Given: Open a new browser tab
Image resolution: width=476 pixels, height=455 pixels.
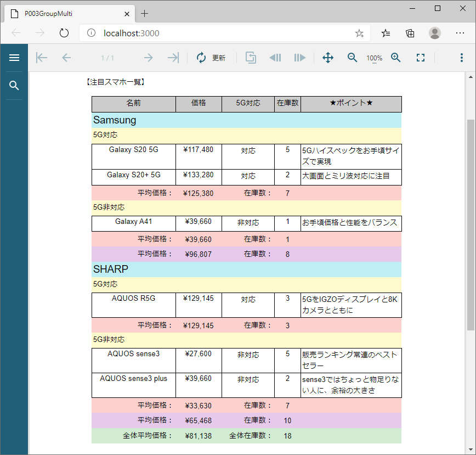Looking at the screenshot, I should pos(145,14).
